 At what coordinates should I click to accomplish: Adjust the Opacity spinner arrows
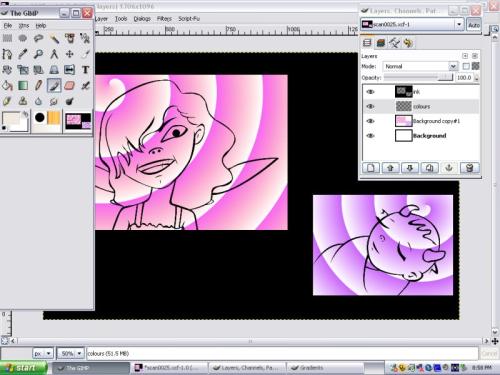pos(476,78)
